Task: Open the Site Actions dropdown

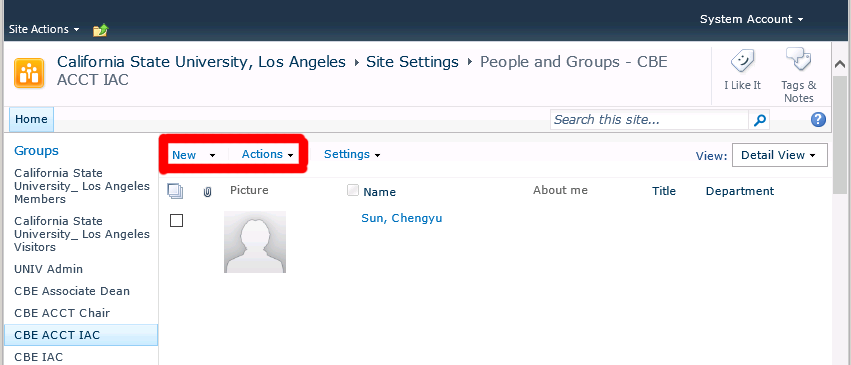Action: (x=44, y=29)
